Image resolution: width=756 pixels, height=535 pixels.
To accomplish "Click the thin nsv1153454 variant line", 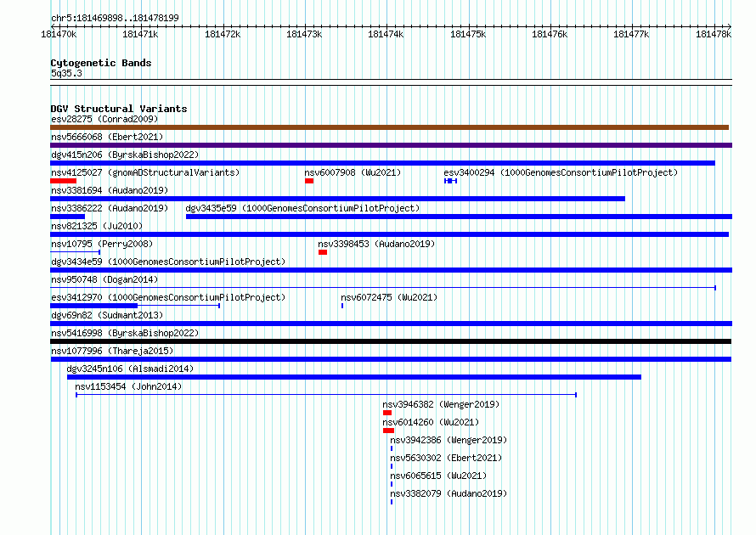I will (x=326, y=395).
